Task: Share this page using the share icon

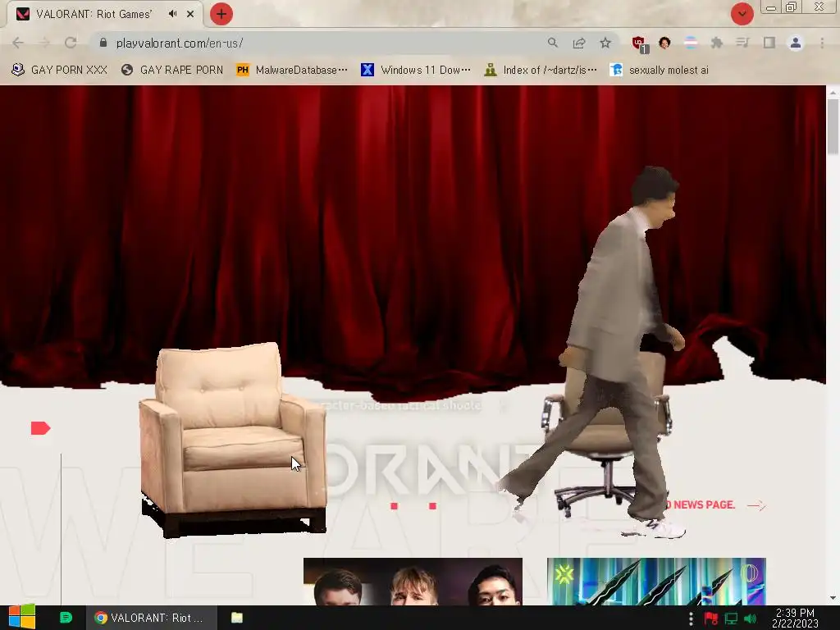Action: pos(579,43)
